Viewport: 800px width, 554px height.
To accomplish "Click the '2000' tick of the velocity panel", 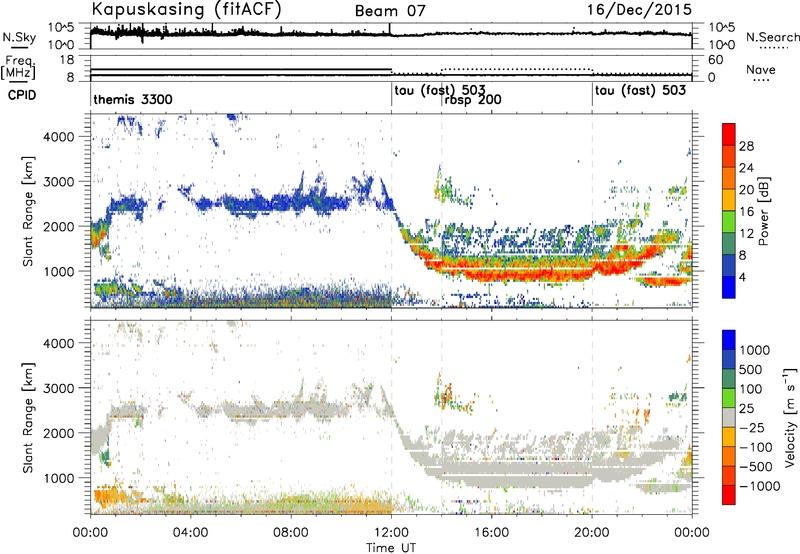I will click(59, 433).
